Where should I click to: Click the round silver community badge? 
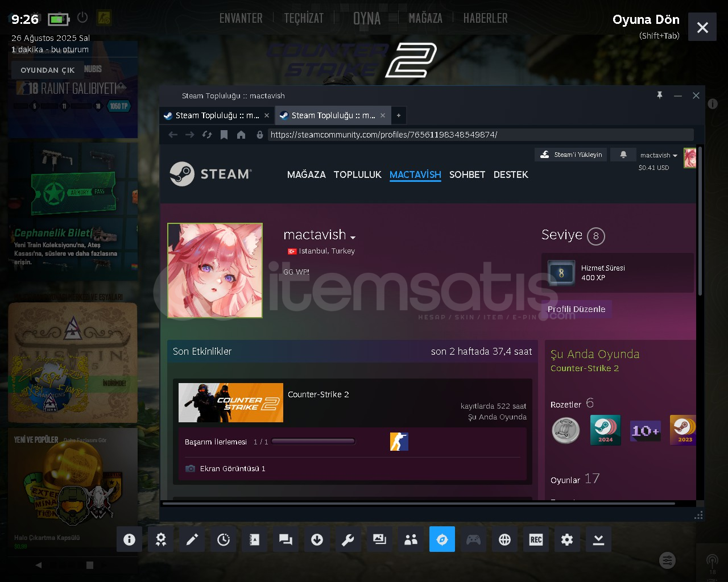(x=565, y=430)
